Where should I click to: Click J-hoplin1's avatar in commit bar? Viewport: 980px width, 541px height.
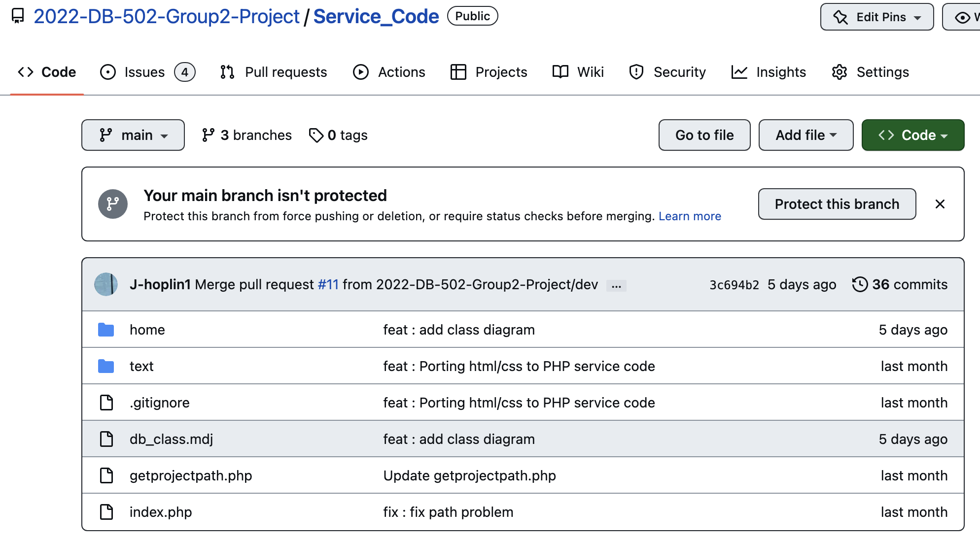point(106,284)
